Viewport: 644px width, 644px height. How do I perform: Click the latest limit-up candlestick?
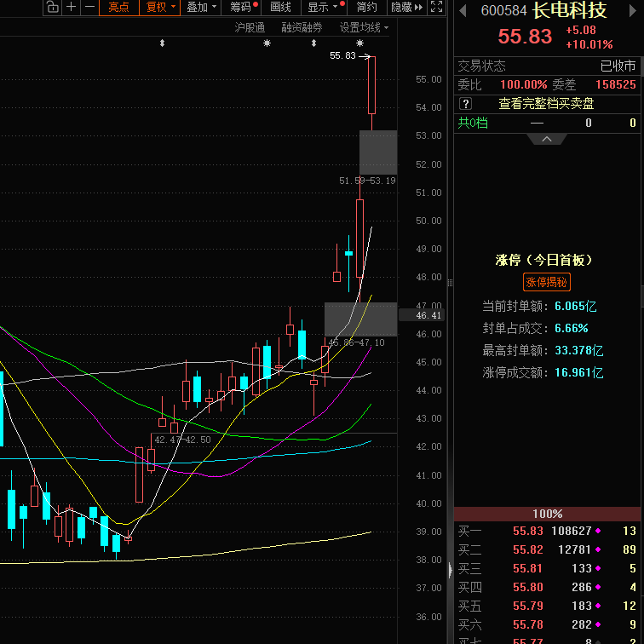pyautogui.click(x=371, y=85)
